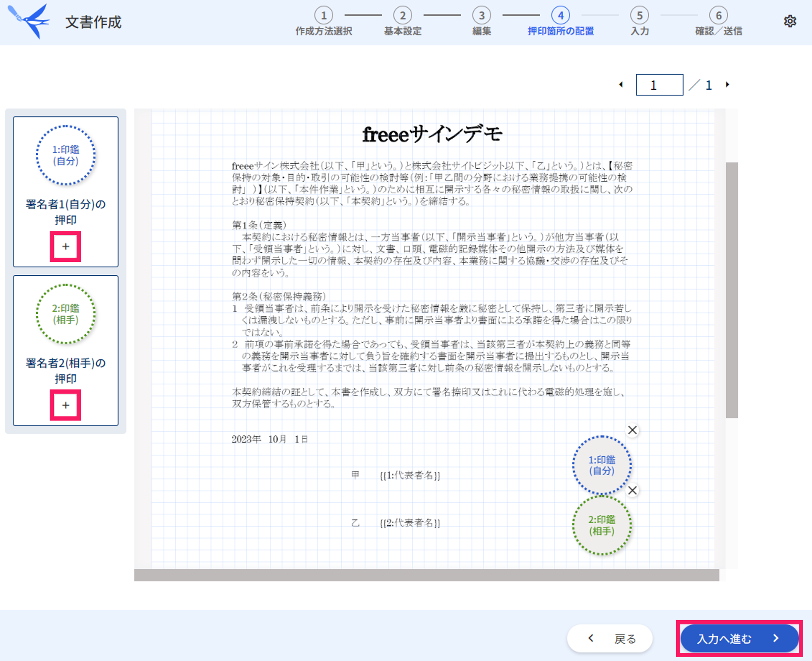
Task: Click the horizontal scrollbar under the document
Action: click(427, 575)
